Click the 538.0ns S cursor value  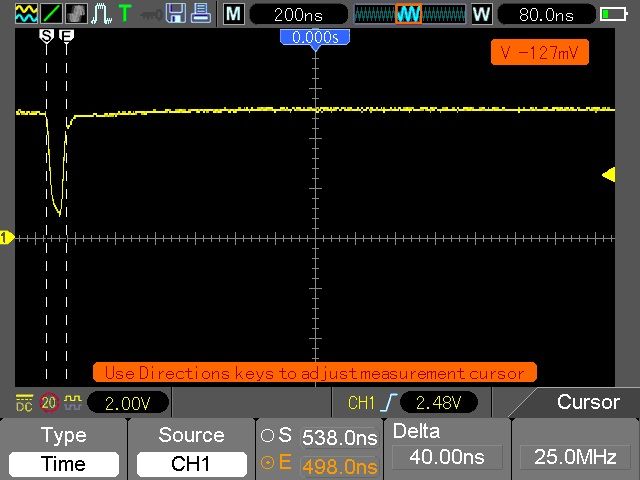point(339,438)
